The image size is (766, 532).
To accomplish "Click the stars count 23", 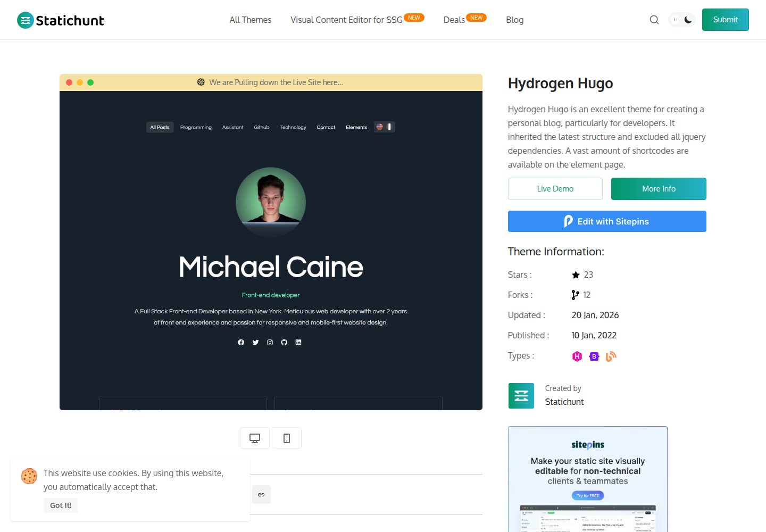I will [x=588, y=275].
